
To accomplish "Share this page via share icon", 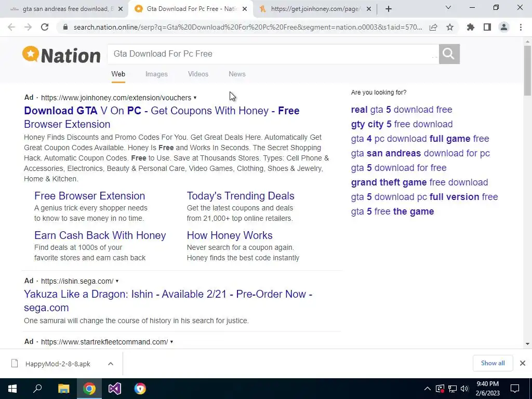I will click(x=433, y=27).
